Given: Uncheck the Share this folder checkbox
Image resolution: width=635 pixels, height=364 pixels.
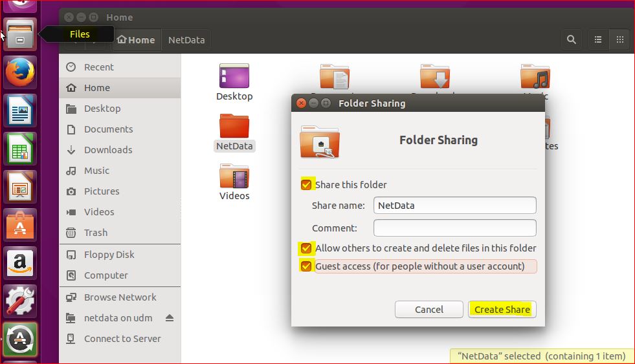Looking at the screenshot, I should (306, 185).
